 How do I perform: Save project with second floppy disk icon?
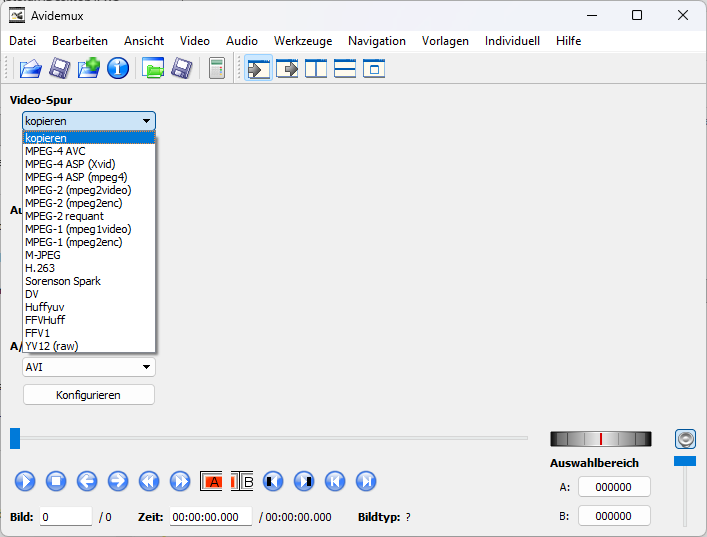[x=182, y=69]
